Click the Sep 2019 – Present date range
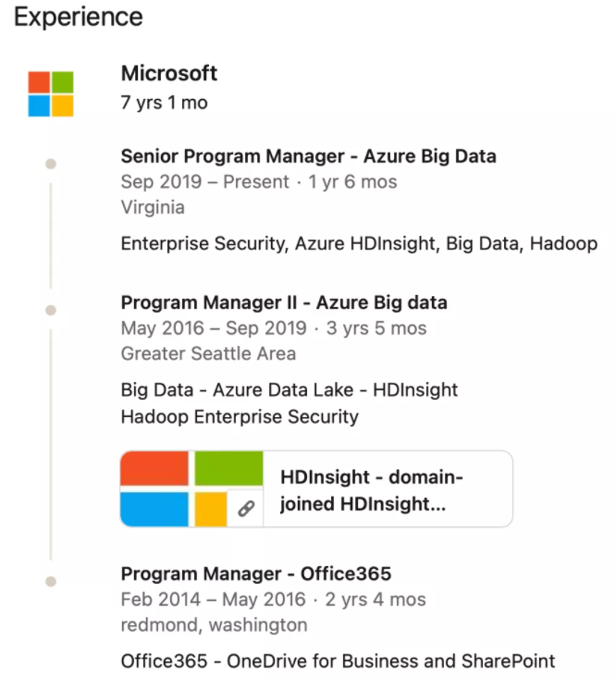 click(x=205, y=181)
